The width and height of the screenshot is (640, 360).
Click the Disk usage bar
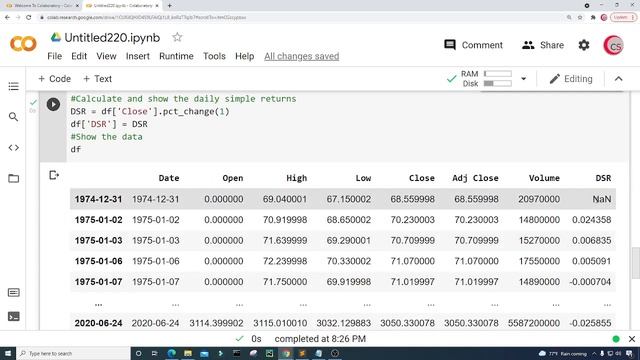pos(498,83)
